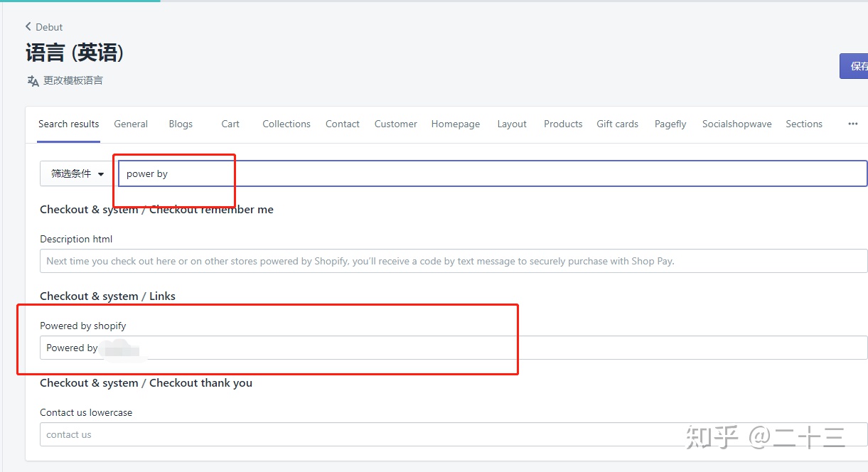Click the 更改模板语言 link
Image resolution: width=868 pixels, height=472 pixels.
click(73, 81)
